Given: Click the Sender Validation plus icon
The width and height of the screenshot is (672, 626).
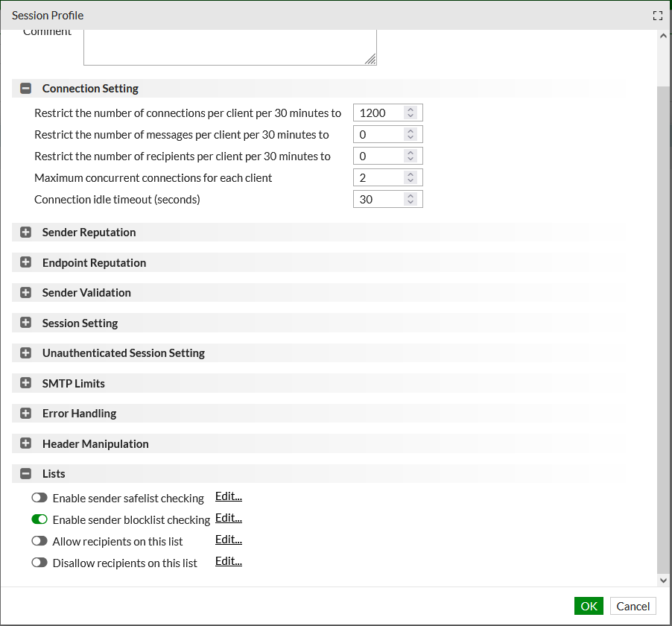Looking at the screenshot, I should tap(26, 293).
